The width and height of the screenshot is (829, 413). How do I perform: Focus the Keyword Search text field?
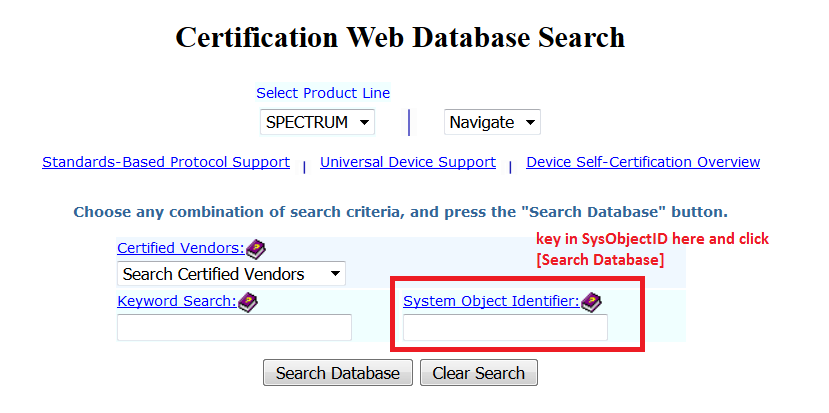pos(234,328)
